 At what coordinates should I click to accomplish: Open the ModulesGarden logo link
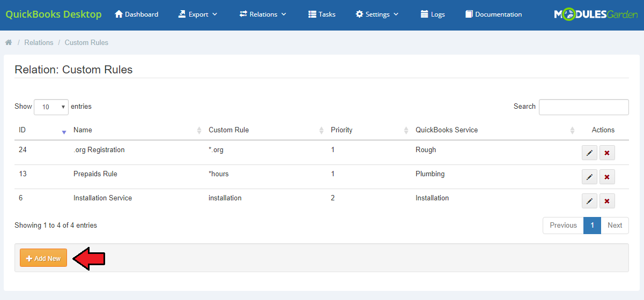pos(596,14)
